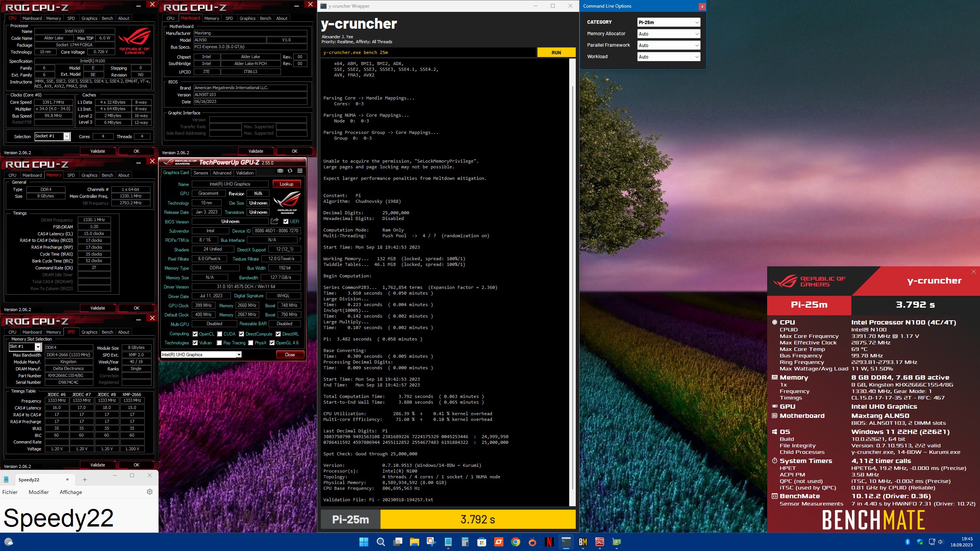Close the BenchMate y-cruncher result overlay

974,272
